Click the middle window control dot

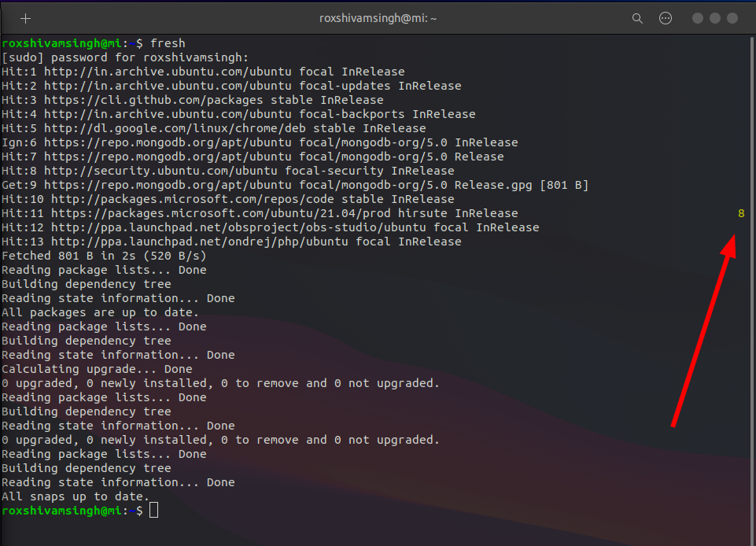tap(714, 17)
